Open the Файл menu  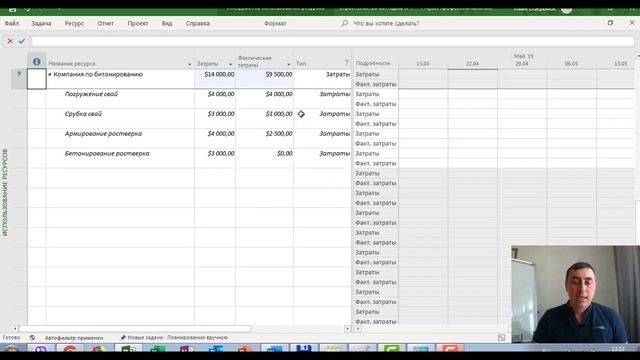pos(12,23)
